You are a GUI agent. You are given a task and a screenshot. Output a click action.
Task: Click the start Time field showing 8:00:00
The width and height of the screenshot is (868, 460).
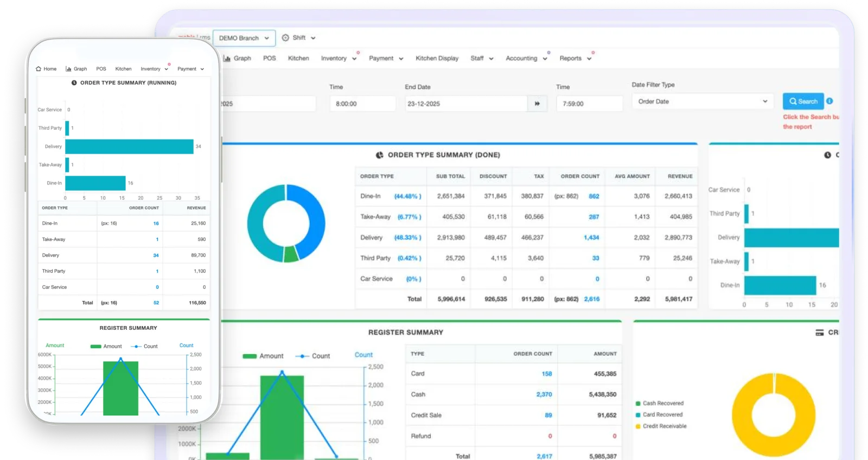(363, 104)
